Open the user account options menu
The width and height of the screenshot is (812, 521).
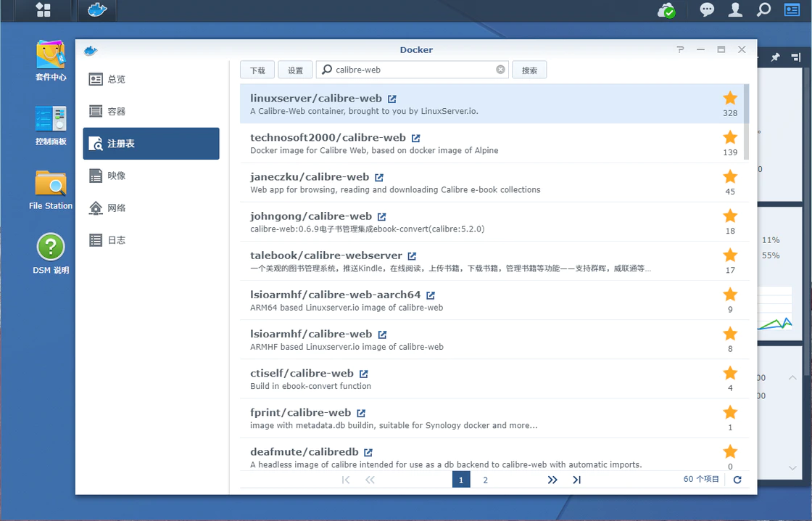[735, 10]
